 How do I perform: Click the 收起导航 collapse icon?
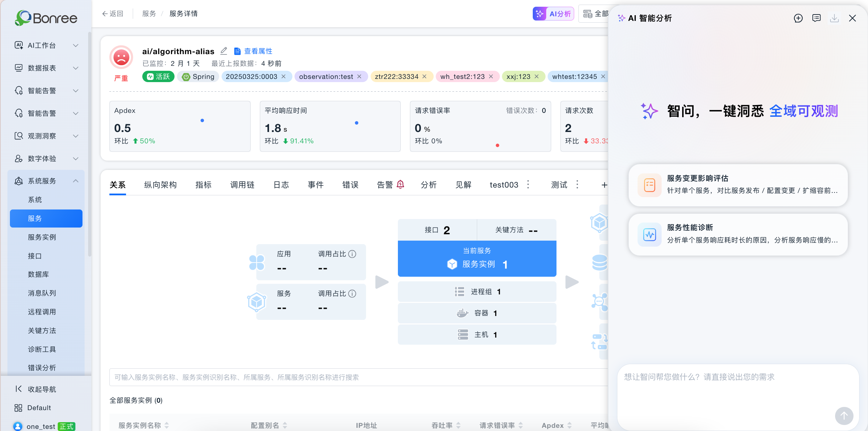point(18,389)
